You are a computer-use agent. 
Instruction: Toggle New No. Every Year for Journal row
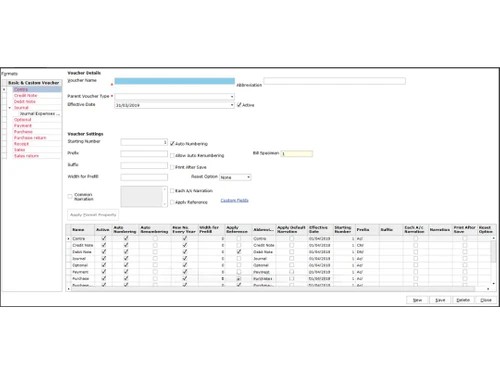pos(185,258)
